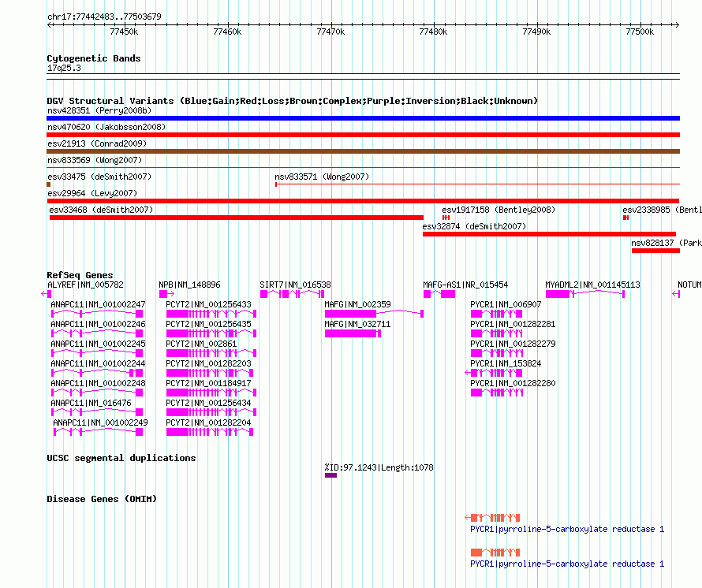
Task: Select the nsv833571 (Wong2007) variant label
Action: click(322, 177)
